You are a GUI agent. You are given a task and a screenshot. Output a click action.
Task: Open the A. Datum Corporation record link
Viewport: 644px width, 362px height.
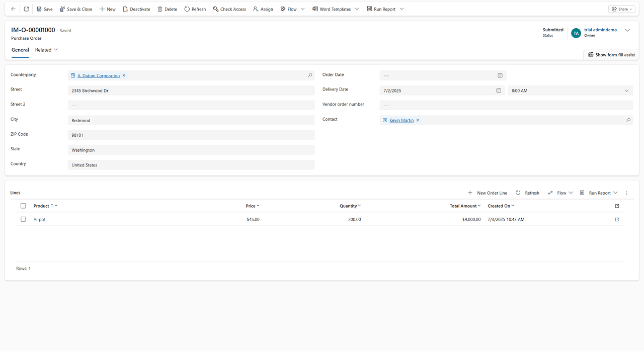point(99,75)
